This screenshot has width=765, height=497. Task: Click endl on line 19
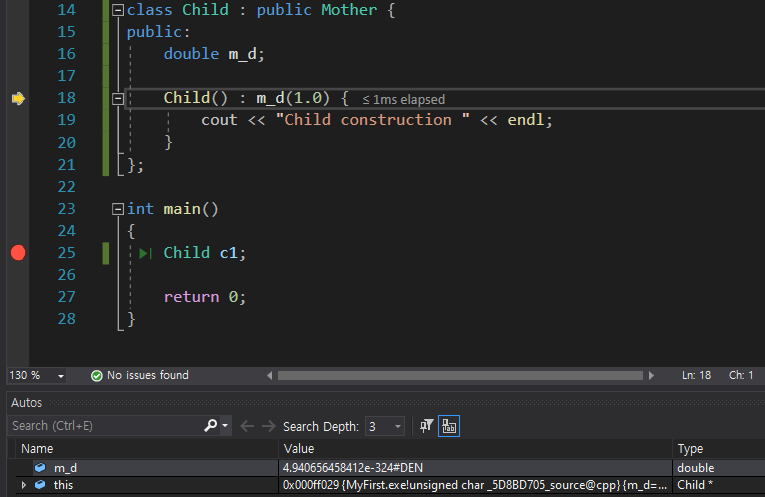pos(525,120)
